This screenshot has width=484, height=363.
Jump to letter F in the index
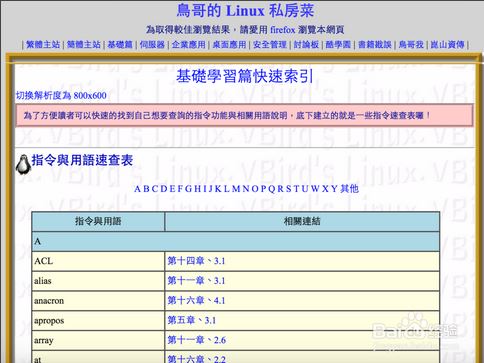coord(180,189)
